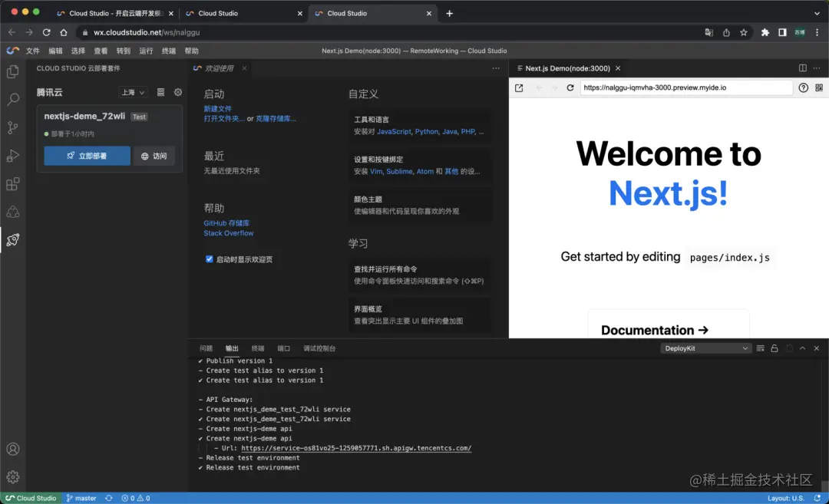Open the account icon in activity bar
This screenshot has height=504, width=829.
pos(13,449)
